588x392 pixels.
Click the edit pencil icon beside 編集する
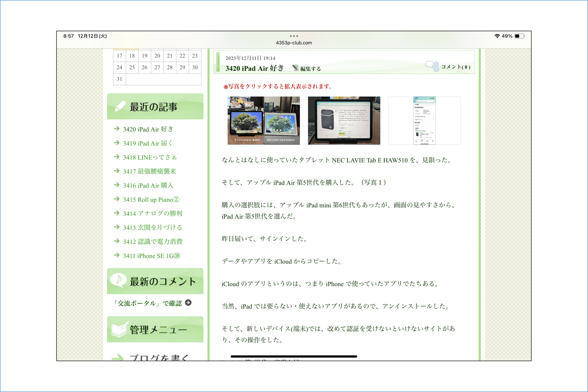click(x=295, y=68)
